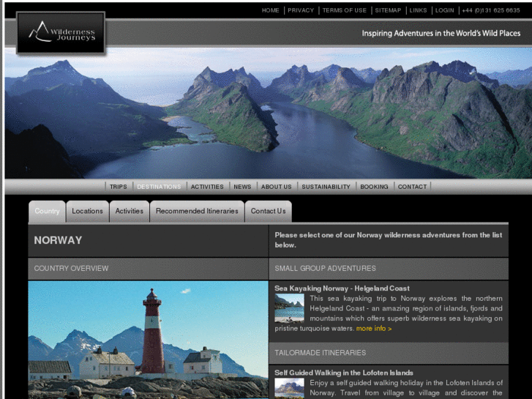
Task: Open ACTIVITIES in main navigation
Action: 207,187
